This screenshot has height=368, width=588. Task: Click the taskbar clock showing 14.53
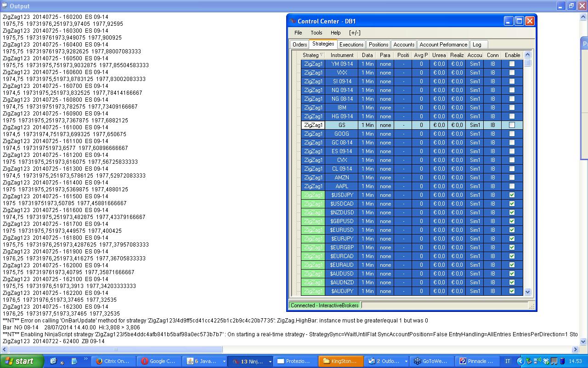pos(575,362)
